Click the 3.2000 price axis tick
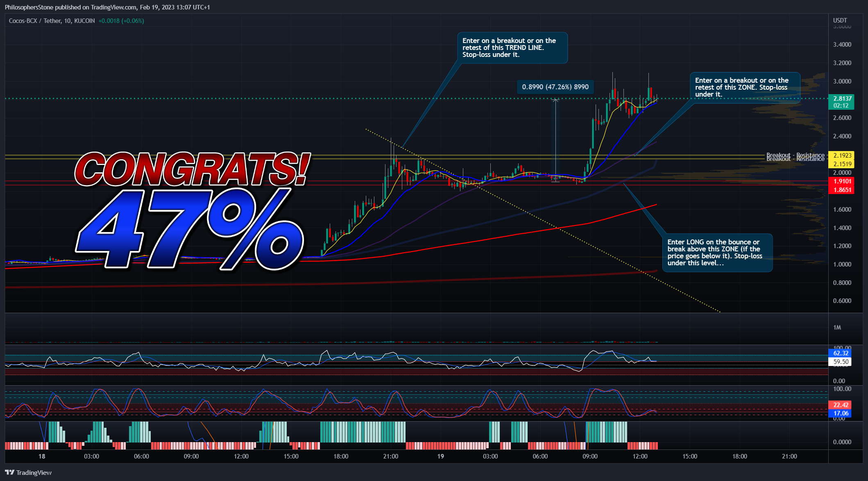 click(842, 63)
